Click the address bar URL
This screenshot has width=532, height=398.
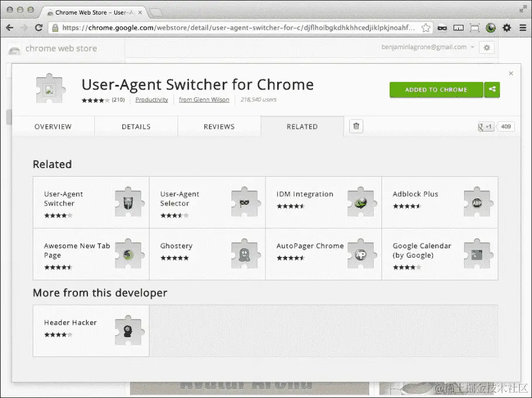tap(237, 28)
